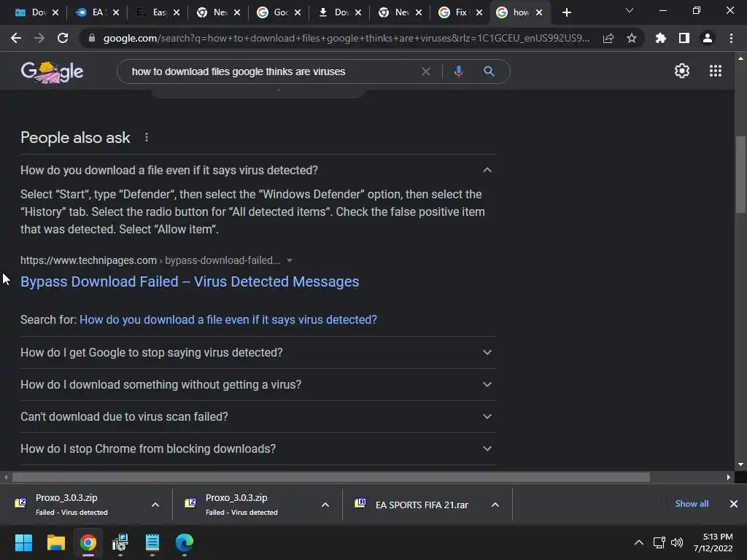
Task: Open Google quick settings gear
Action: pos(682,71)
